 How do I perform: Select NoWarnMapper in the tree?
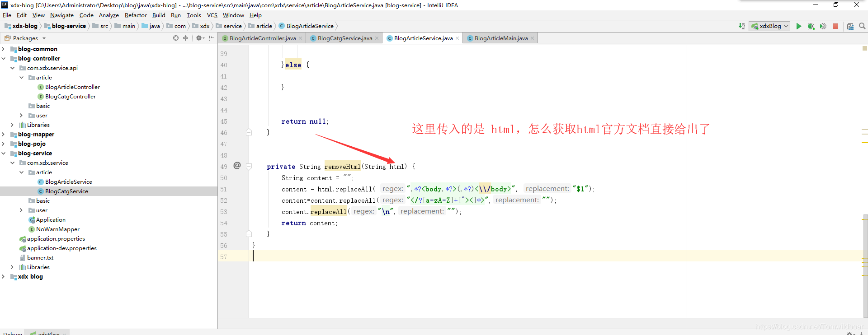pyautogui.click(x=58, y=229)
